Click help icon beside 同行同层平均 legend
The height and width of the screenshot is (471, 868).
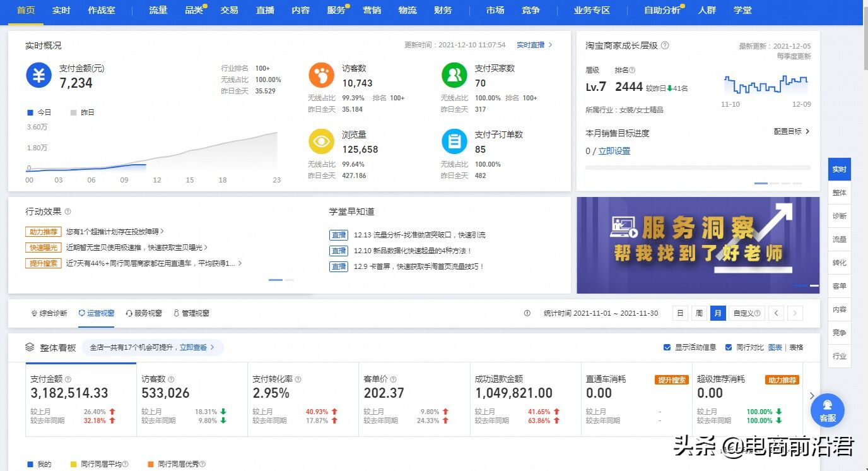(x=125, y=464)
